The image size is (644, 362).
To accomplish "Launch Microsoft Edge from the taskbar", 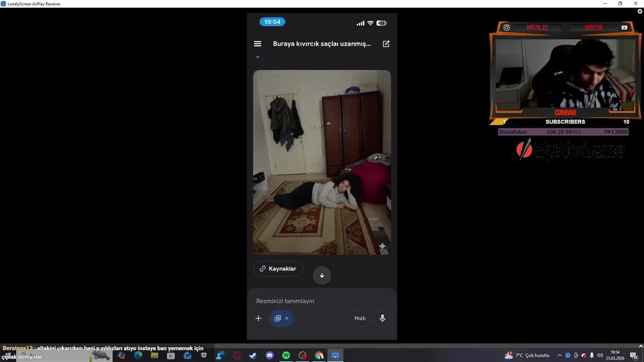I will [x=138, y=355].
